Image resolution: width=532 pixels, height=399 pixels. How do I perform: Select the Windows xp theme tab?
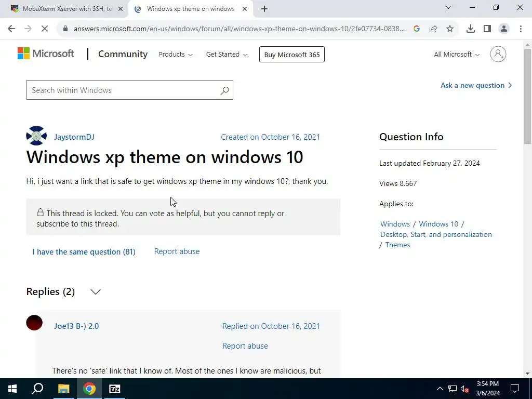point(190,9)
